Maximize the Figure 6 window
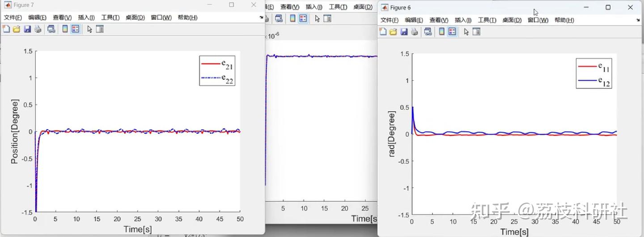The image size is (644, 237). [x=608, y=7]
